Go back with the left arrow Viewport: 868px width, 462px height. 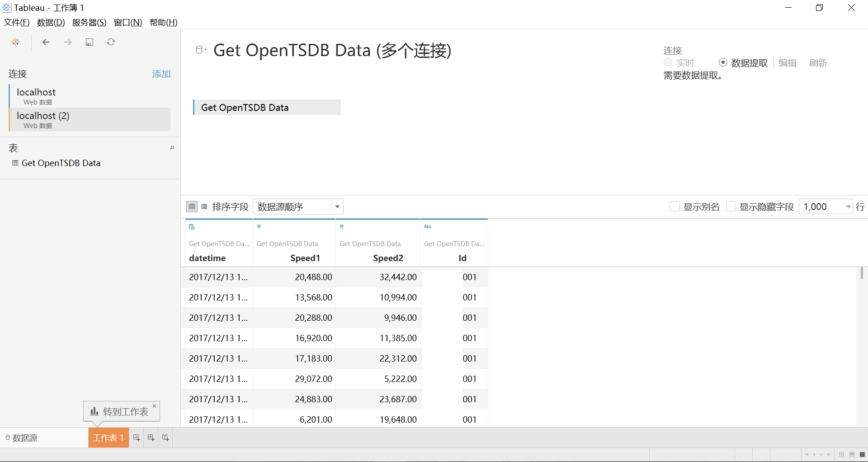click(x=46, y=42)
